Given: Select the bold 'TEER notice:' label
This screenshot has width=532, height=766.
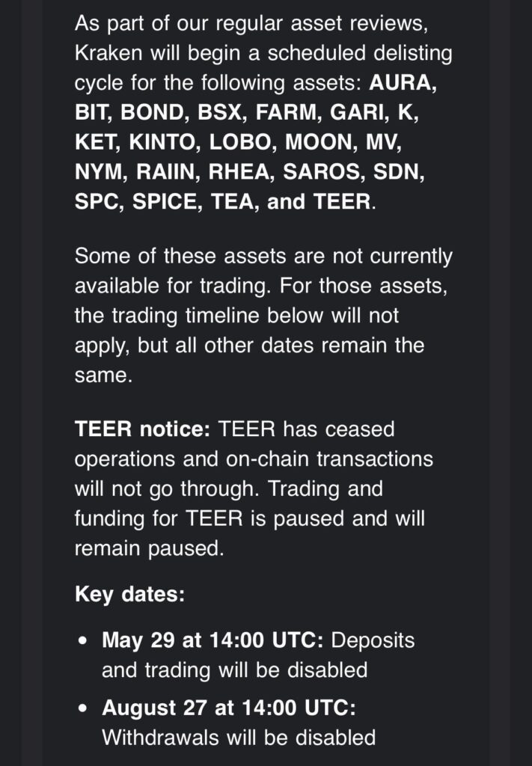Looking at the screenshot, I should point(142,429).
